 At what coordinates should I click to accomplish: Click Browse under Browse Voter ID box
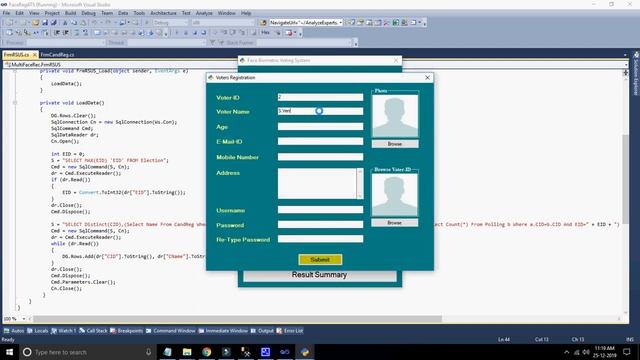point(394,222)
